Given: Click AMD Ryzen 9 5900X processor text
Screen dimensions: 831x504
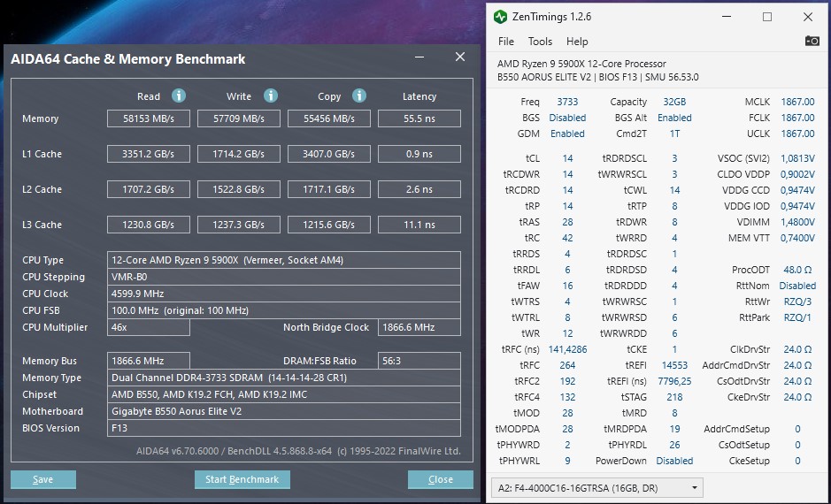Looking at the screenshot, I should pos(581,64).
